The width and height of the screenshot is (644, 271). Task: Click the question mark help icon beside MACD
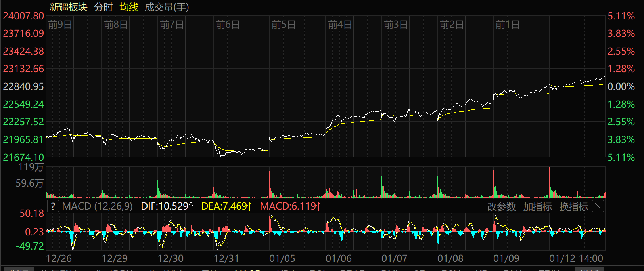[x=53, y=206]
